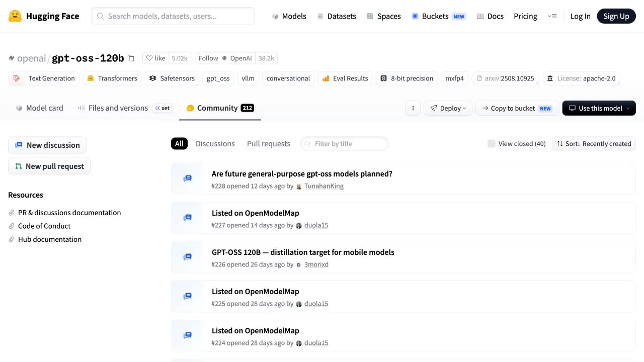The height and width of the screenshot is (362, 644).
Task: Go to the Datasets page
Action: [x=336, y=16]
